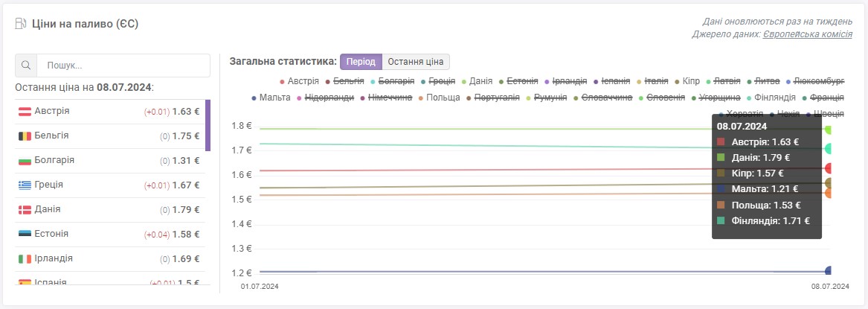This screenshot has height=309, width=868.
Task: Select Болгарія row at 1.31 €
Action: [x=109, y=161]
